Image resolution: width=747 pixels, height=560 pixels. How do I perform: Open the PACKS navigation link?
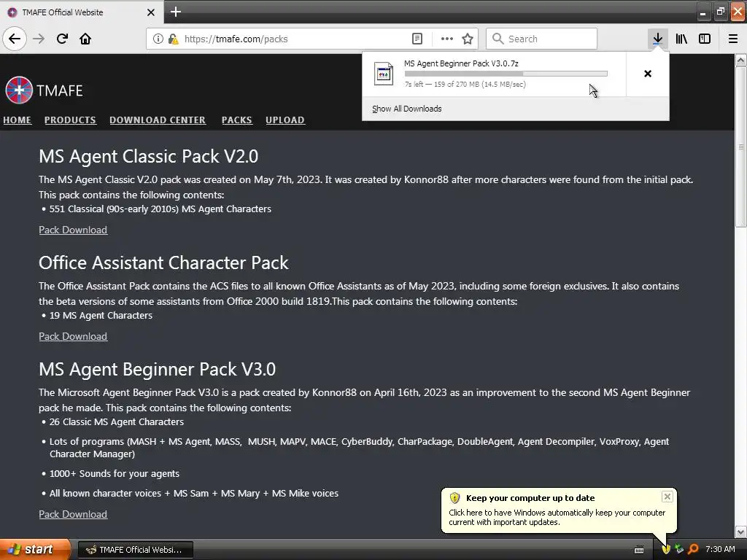(x=237, y=120)
